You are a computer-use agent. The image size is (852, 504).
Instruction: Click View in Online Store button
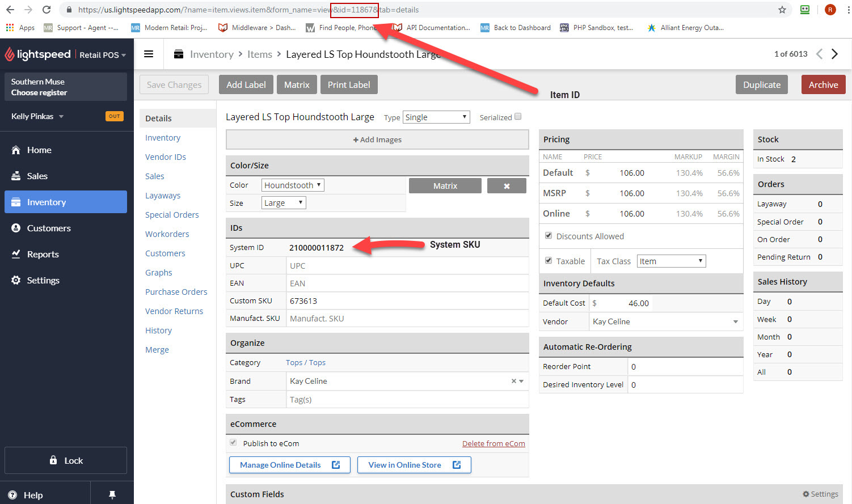pyautogui.click(x=414, y=465)
